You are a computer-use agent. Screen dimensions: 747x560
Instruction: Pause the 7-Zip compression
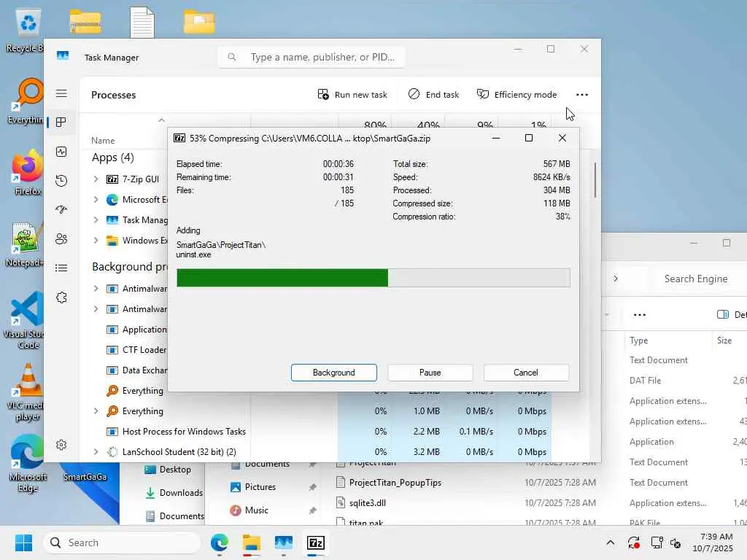point(430,373)
